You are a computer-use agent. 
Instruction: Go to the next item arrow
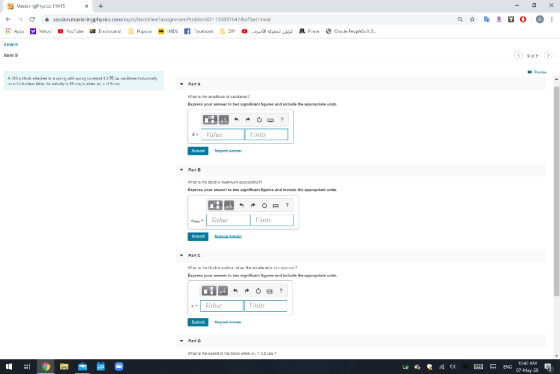548,55
